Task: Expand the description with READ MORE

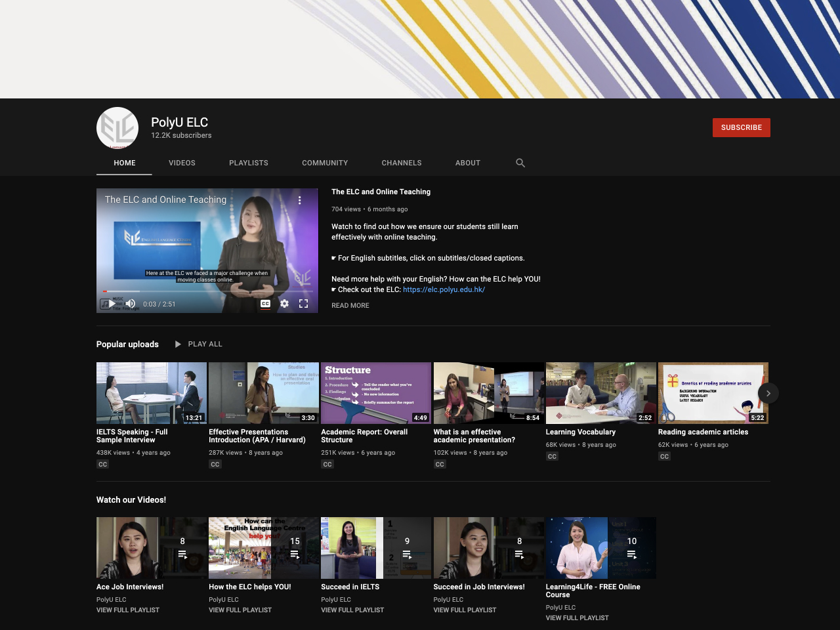Action: (x=350, y=306)
